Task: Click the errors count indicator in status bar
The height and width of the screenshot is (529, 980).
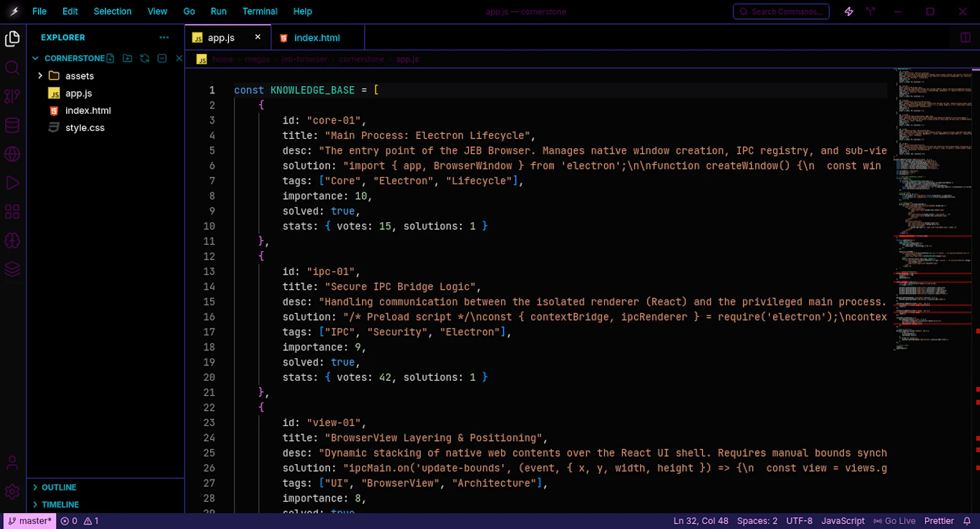Action: coord(69,521)
